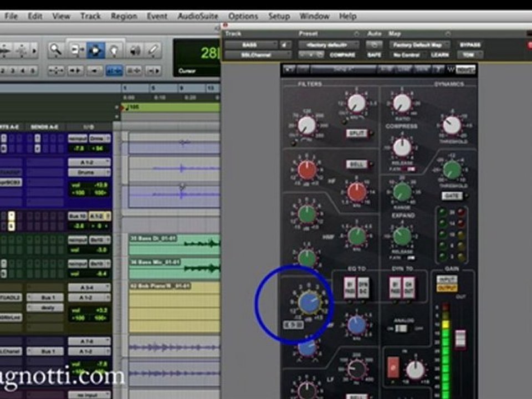Select the Pencil tool
The width and height of the screenshot is (532, 399).
[154, 50]
